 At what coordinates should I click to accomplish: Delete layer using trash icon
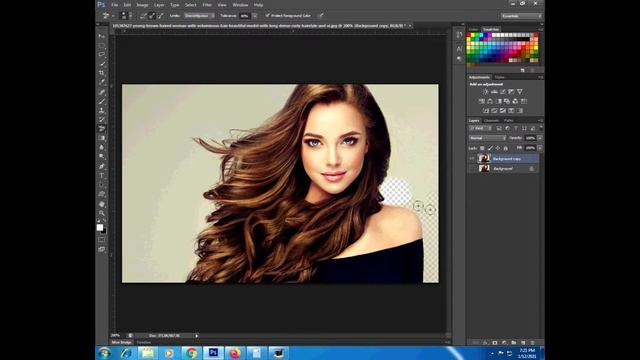pos(532,342)
